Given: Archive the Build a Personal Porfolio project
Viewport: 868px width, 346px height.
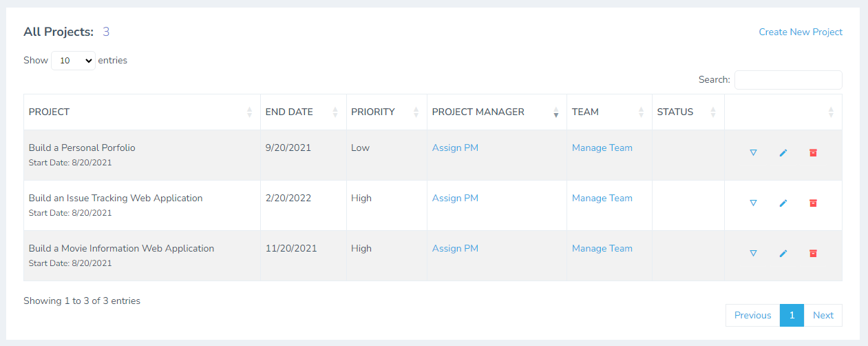Looking at the screenshot, I should point(813,152).
